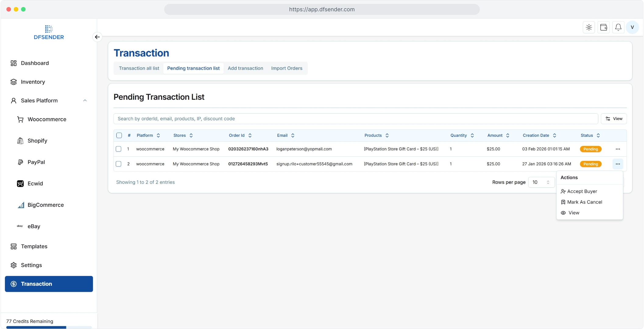
Task: Open notifications bell icon
Action: coord(618,27)
